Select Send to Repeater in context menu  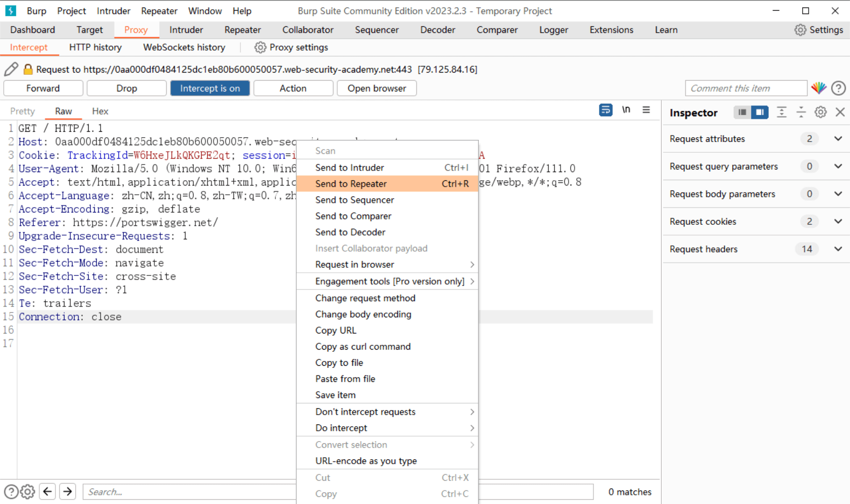click(x=351, y=184)
